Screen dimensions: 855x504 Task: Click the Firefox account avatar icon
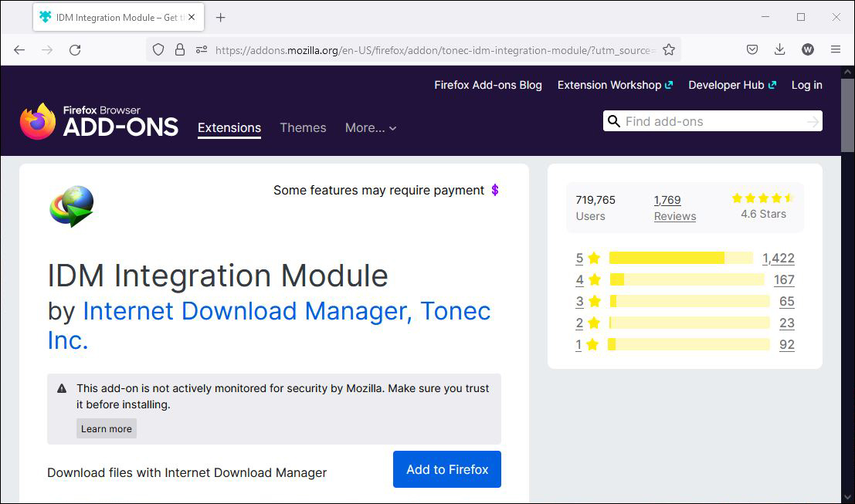(807, 49)
